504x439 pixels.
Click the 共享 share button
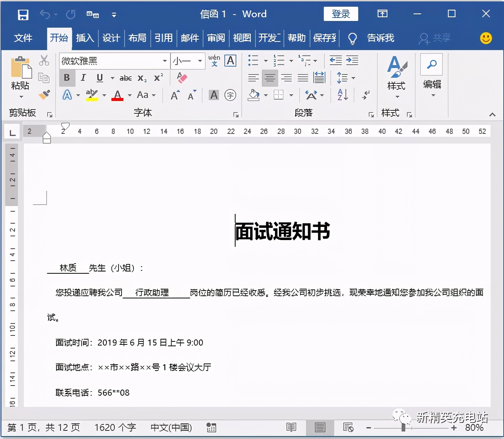pos(435,38)
